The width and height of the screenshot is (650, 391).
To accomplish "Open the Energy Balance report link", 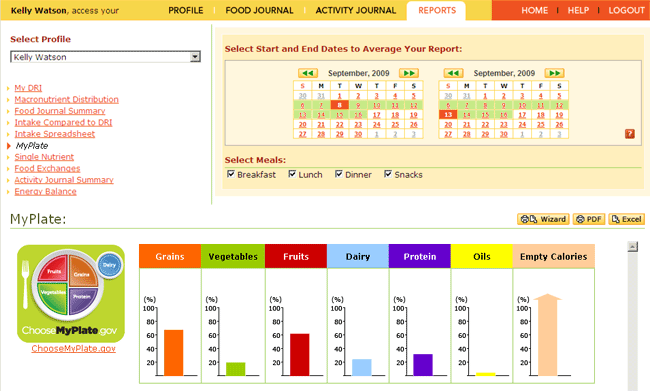I will [x=46, y=192].
